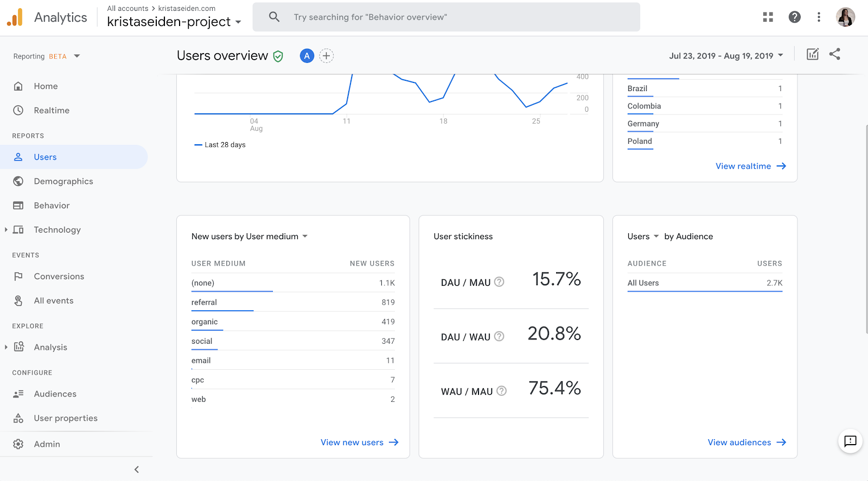Click the DAU / MAU info icon

[x=499, y=282]
